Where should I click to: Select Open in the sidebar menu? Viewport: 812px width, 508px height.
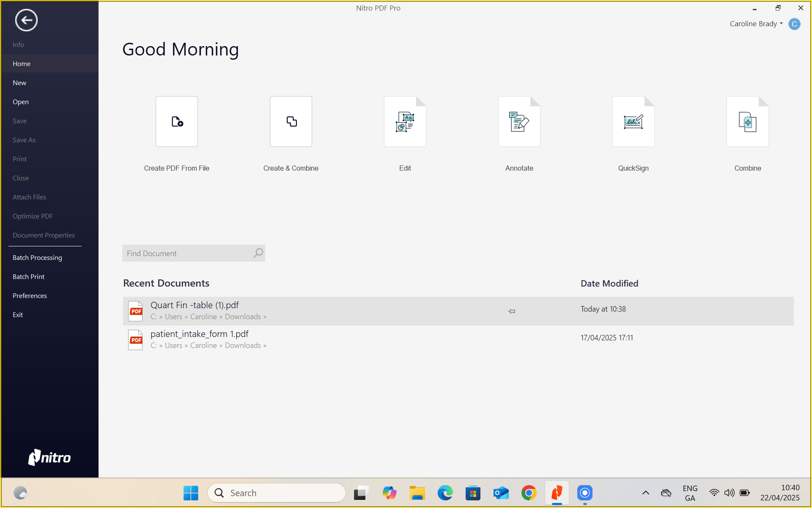(x=21, y=102)
